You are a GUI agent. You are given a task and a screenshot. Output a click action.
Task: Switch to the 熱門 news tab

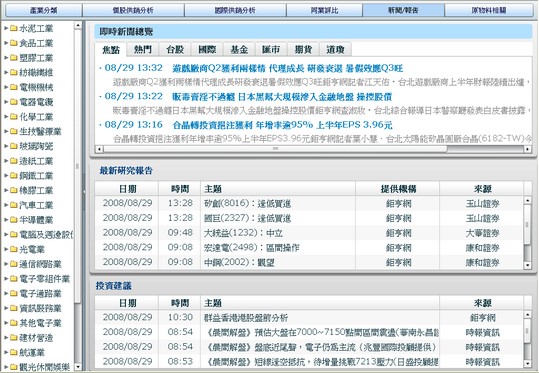pyautogui.click(x=143, y=50)
